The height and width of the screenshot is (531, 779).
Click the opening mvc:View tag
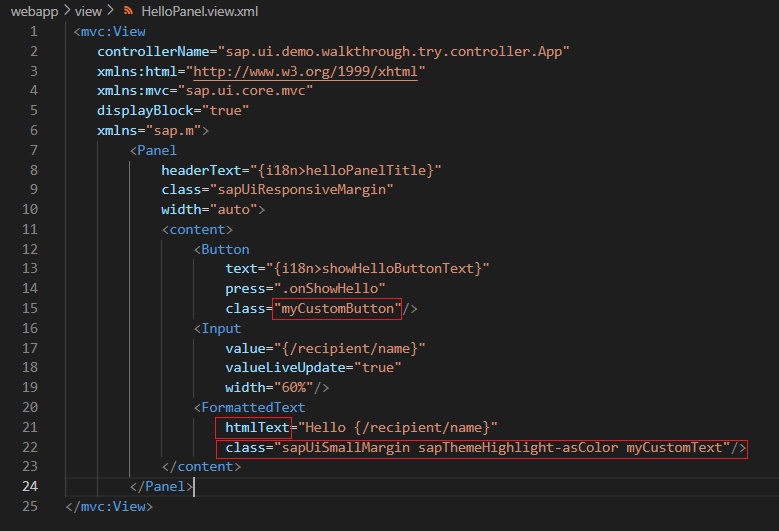pyautogui.click(x=109, y=32)
